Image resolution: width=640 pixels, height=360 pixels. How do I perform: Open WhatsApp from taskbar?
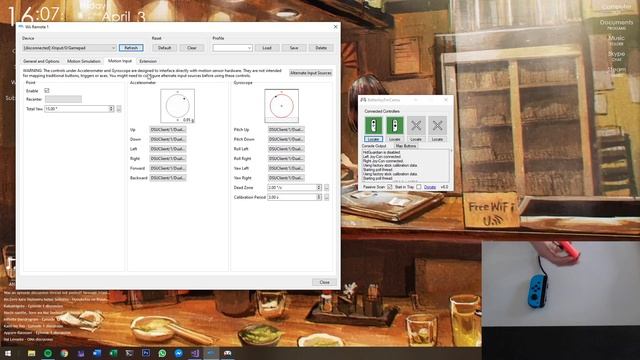(162, 353)
